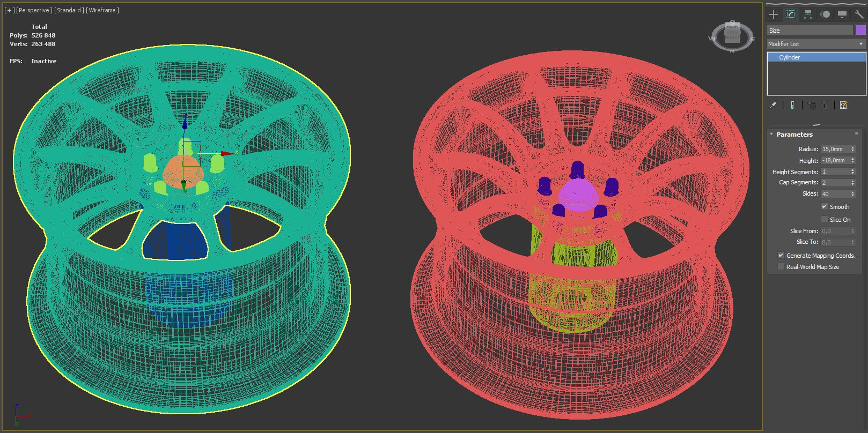The image size is (868, 433).
Task: Click the FPS "Inactive" statistic text
Action: [44, 61]
